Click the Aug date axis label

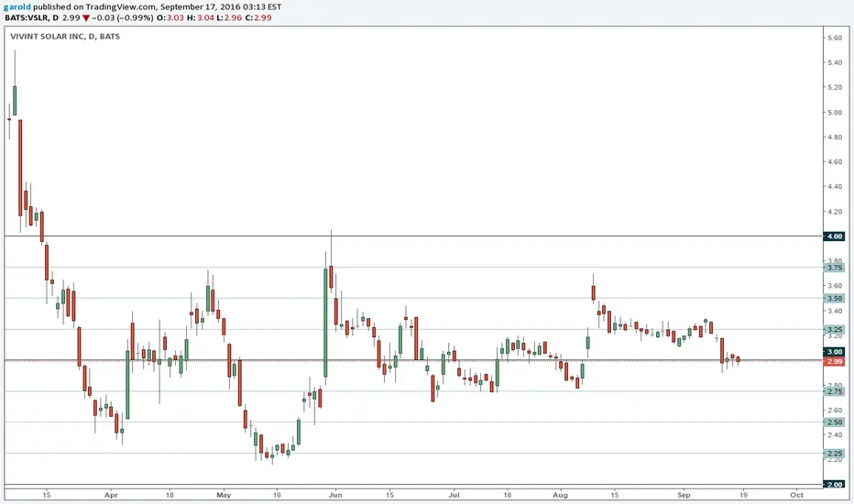[x=561, y=495]
